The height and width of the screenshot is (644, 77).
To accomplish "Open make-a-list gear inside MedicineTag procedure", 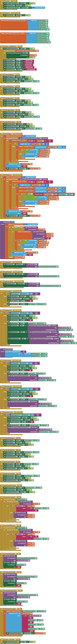I will pos(23,354).
